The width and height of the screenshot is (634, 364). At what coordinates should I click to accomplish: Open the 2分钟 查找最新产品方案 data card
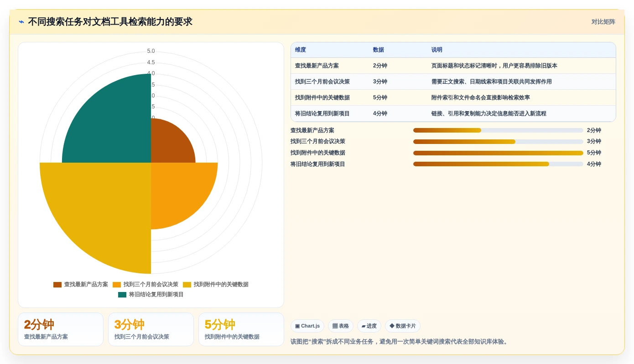[x=61, y=329]
